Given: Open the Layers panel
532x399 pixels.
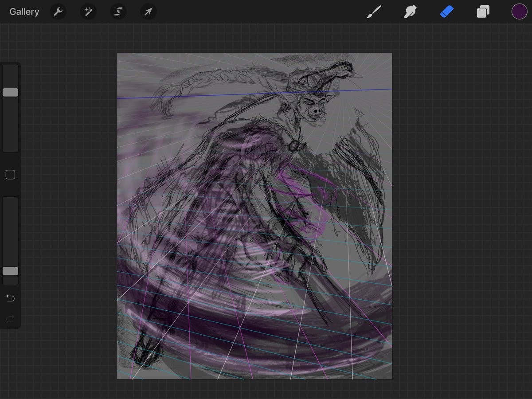Looking at the screenshot, I should (x=483, y=12).
